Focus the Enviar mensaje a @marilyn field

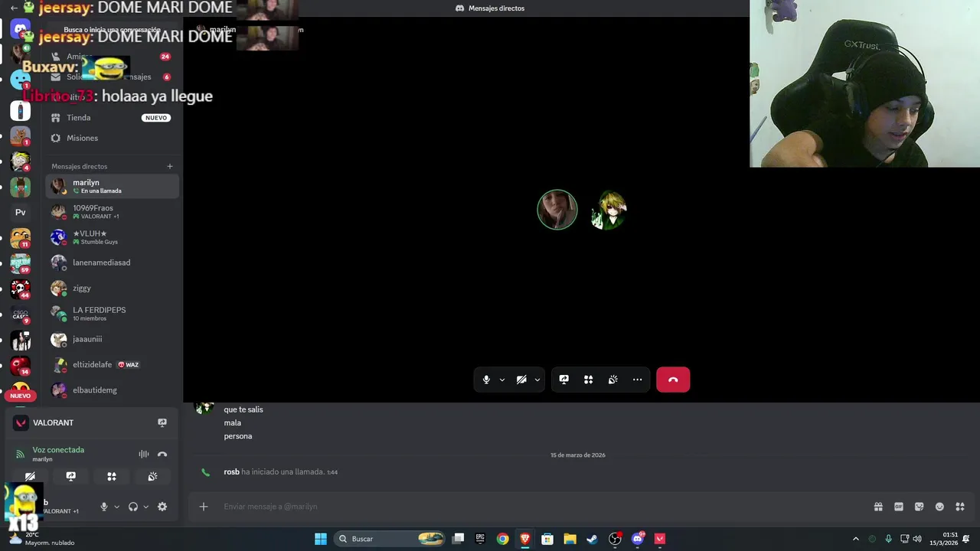tap(544, 507)
